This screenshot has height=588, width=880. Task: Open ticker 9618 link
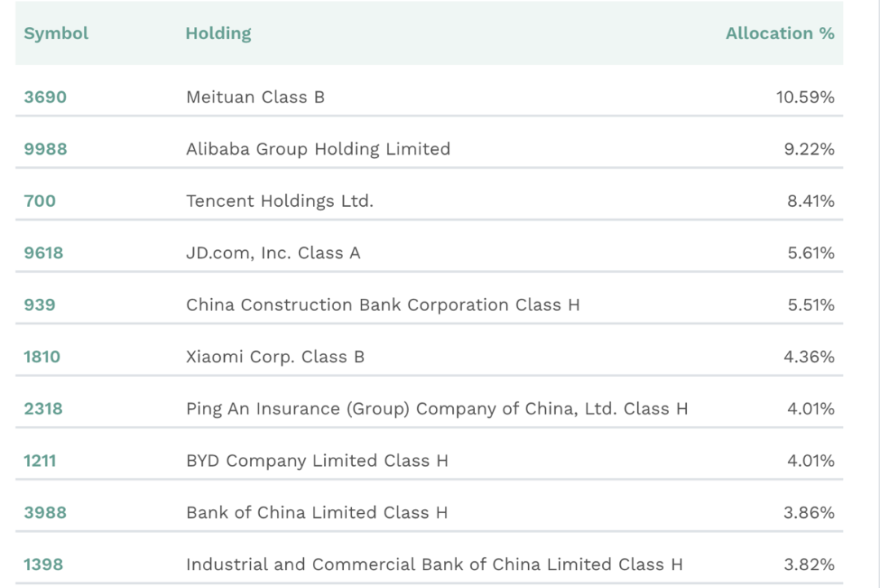[43, 253]
